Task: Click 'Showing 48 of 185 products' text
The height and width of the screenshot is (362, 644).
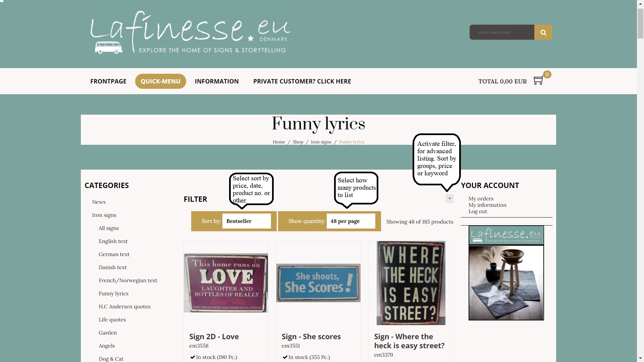Action: [x=420, y=222]
